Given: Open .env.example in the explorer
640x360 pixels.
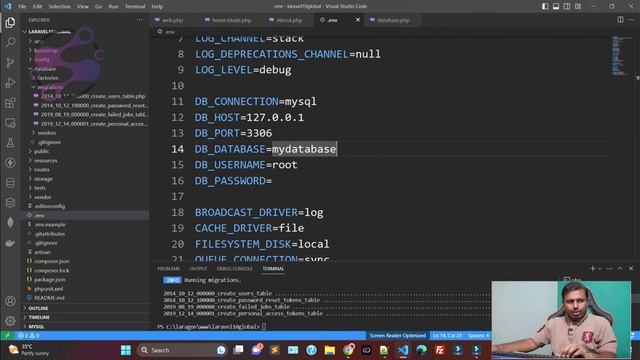Looking at the screenshot, I should [50, 224].
